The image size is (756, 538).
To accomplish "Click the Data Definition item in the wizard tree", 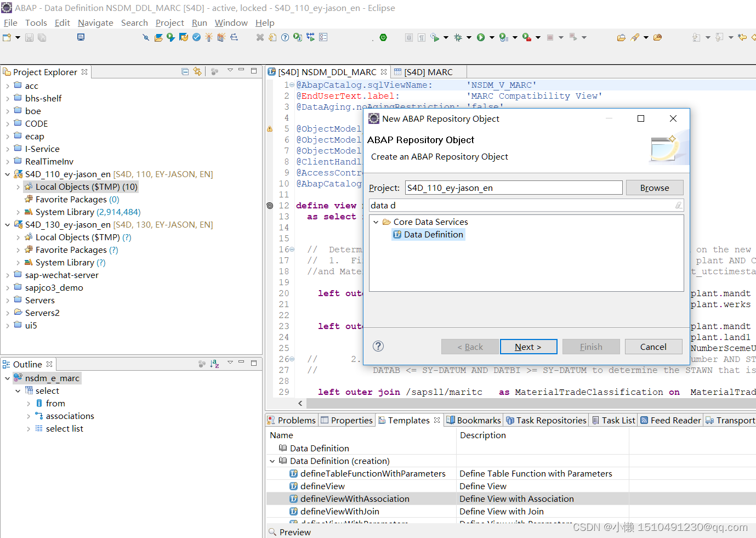I will click(428, 235).
